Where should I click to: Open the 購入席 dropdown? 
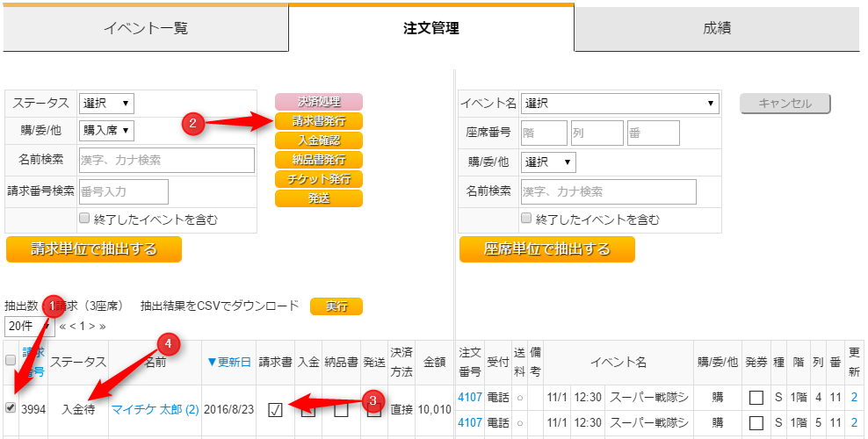(106, 131)
